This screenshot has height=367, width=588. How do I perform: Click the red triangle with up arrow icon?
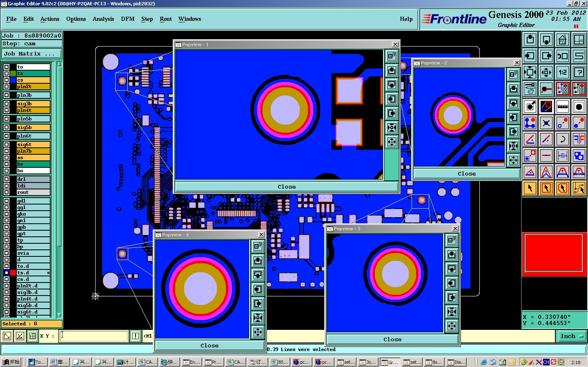[x=530, y=172]
